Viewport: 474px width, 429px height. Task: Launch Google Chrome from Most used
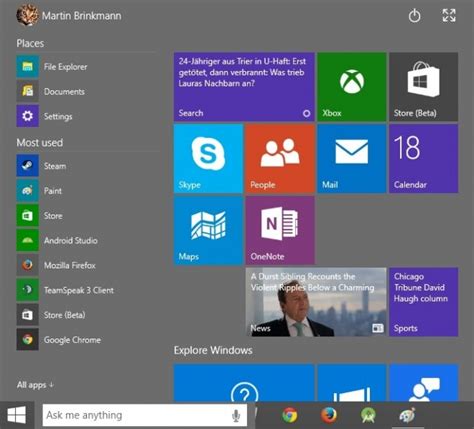click(x=59, y=339)
